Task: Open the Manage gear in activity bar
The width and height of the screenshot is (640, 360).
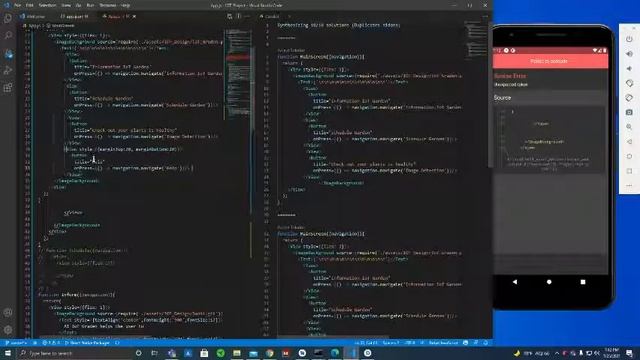Action: [8, 329]
